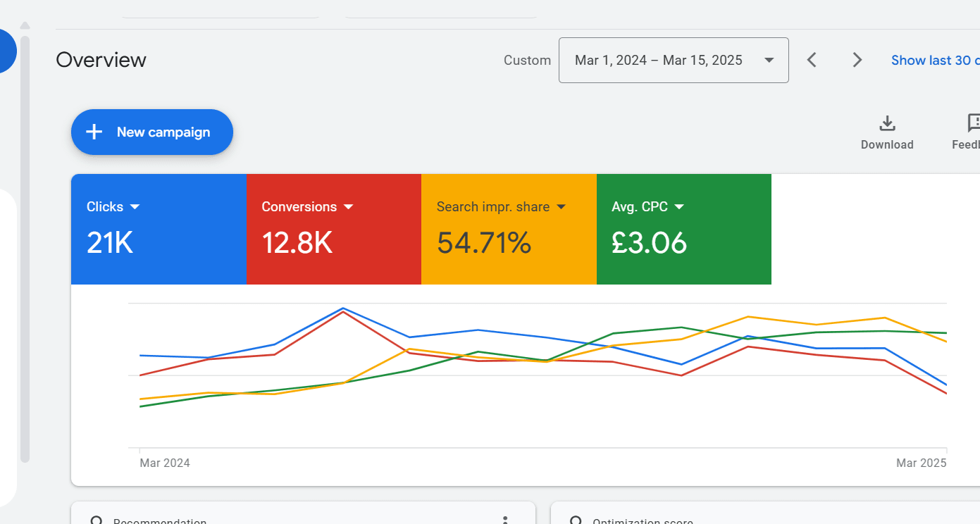Go to previous date period arrow
Image resolution: width=980 pixels, height=524 pixels.
point(812,60)
